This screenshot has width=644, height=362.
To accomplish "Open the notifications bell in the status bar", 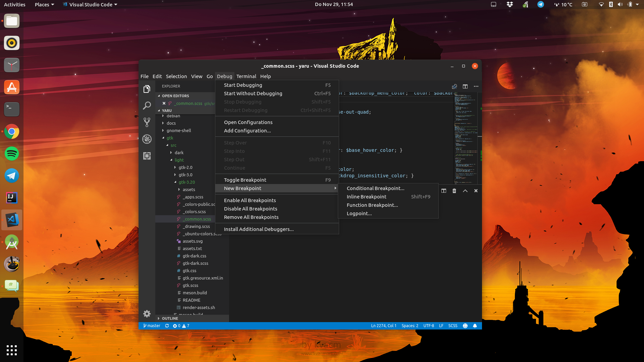I will [x=475, y=325].
